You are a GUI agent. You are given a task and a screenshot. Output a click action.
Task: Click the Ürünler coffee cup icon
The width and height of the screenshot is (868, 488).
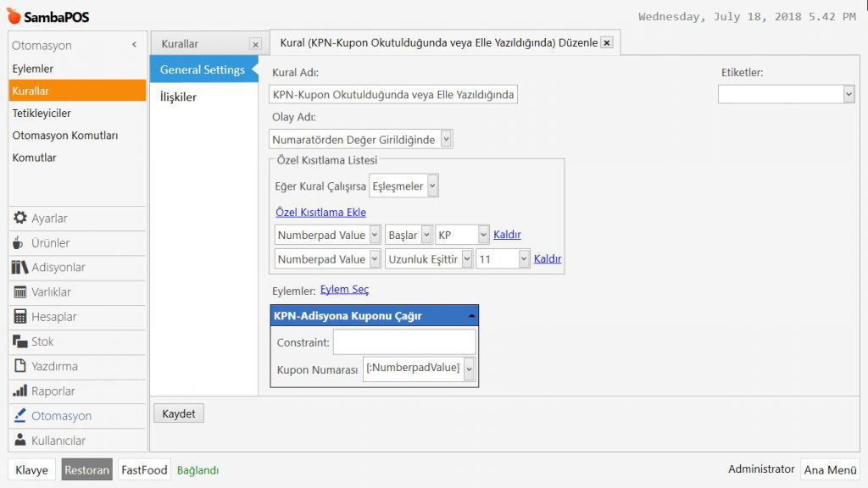[x=19, y=243]
